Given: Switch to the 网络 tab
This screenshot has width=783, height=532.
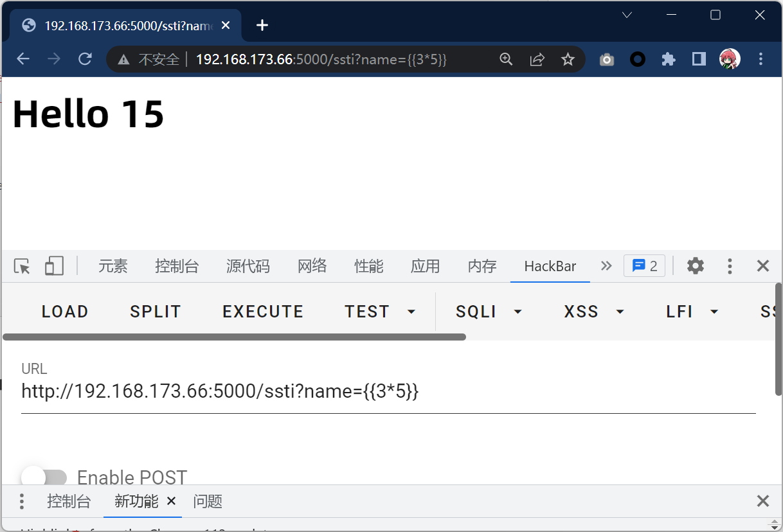Looking at the screenshot, I should click(x=312, y=266).
